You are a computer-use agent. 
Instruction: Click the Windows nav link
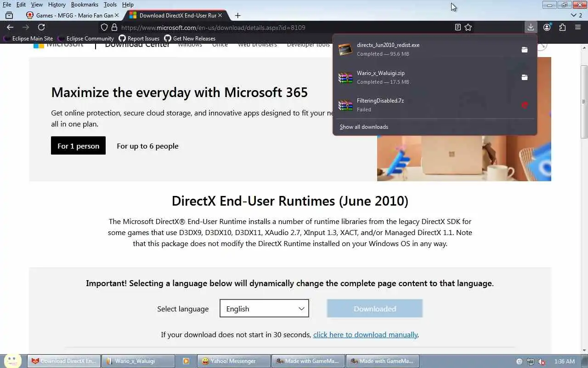[190, 45]
